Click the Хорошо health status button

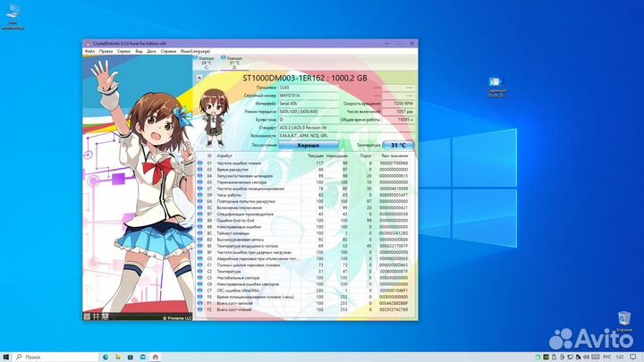coord(309,146)
